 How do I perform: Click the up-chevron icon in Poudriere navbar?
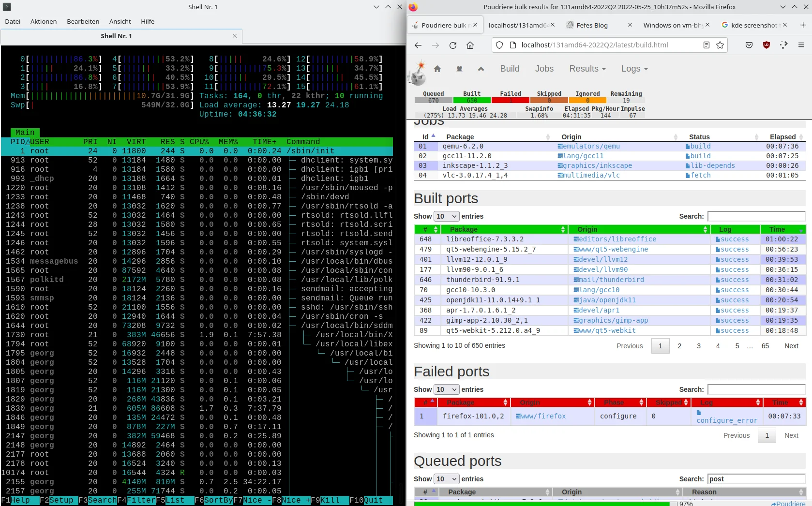click(481, 69)
